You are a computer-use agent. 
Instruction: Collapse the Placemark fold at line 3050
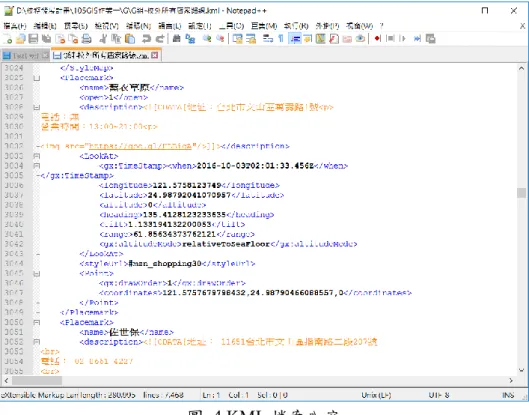37,323
